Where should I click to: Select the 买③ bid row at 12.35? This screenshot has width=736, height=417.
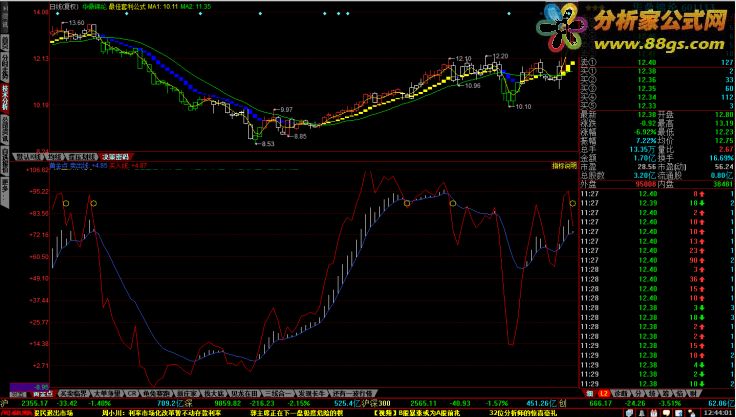tap(657, 89)
